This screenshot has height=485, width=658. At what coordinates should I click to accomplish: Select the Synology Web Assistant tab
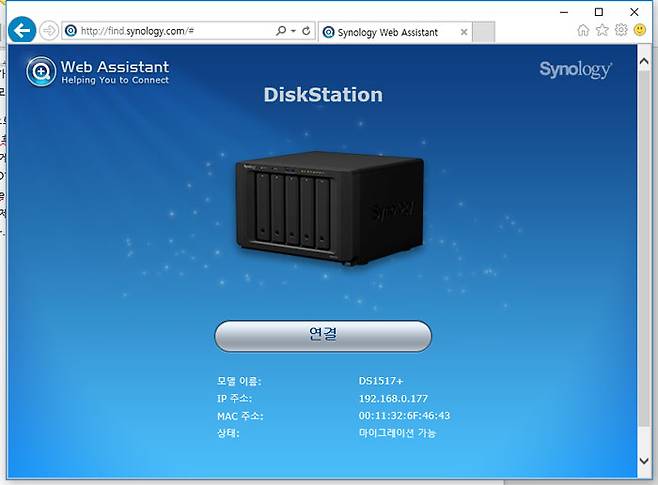point(390,32)
